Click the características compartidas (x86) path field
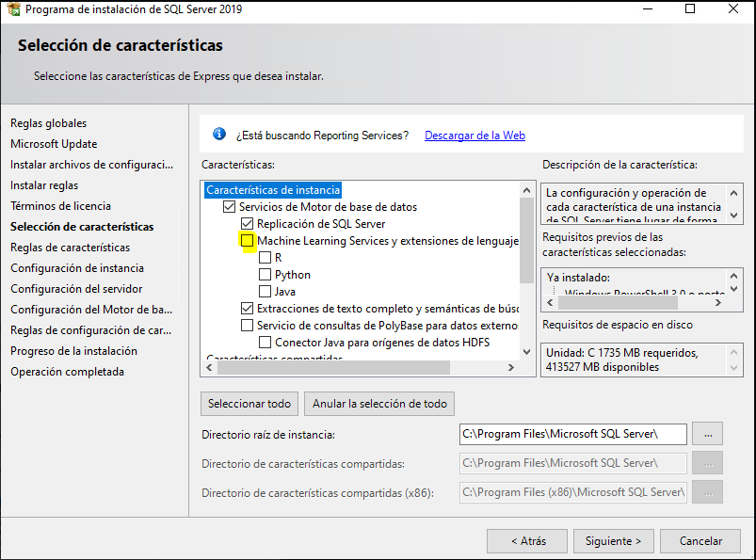 [x=573, y=492]
